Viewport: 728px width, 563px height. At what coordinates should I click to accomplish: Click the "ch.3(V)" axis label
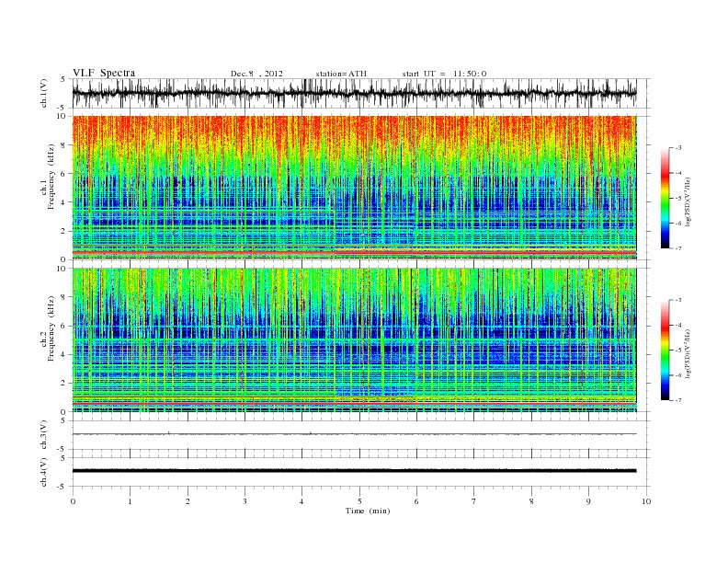point(44,435)
